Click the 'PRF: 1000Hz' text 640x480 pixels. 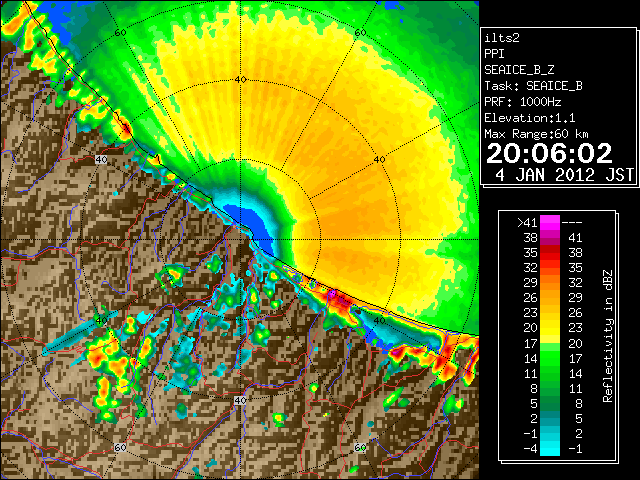522,102
